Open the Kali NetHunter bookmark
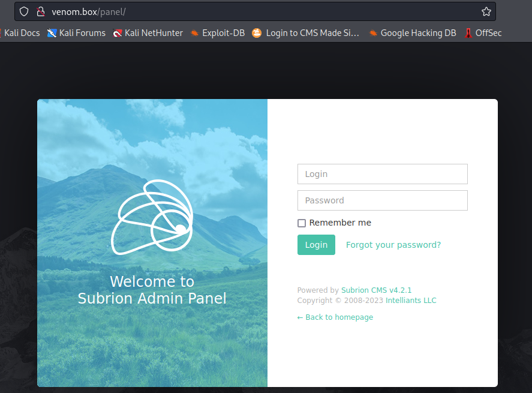Viewport: 532px width, 393px height. pos(148,33)
